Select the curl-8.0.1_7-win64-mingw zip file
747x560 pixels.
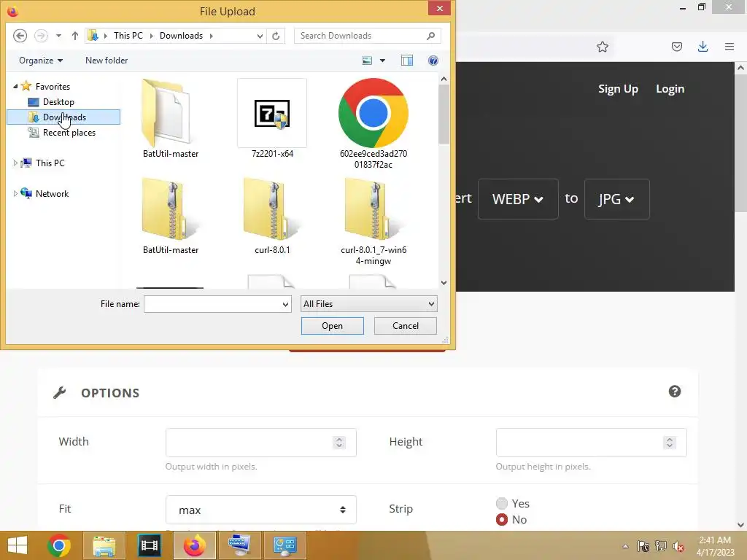point(373,222)
